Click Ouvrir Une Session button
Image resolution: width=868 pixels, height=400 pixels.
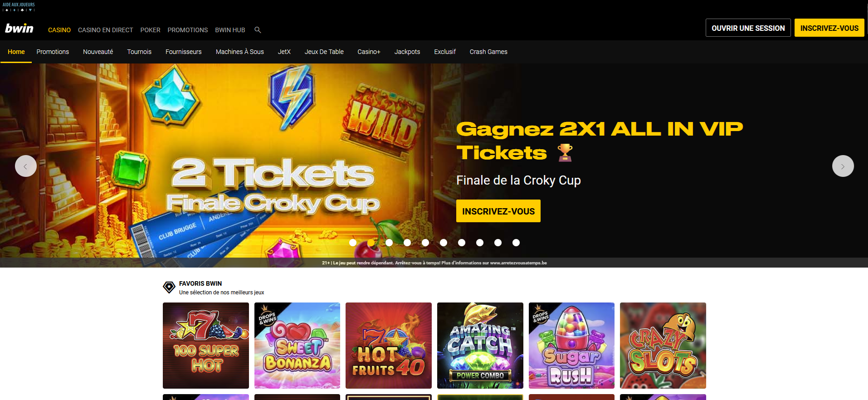[748, 28]
